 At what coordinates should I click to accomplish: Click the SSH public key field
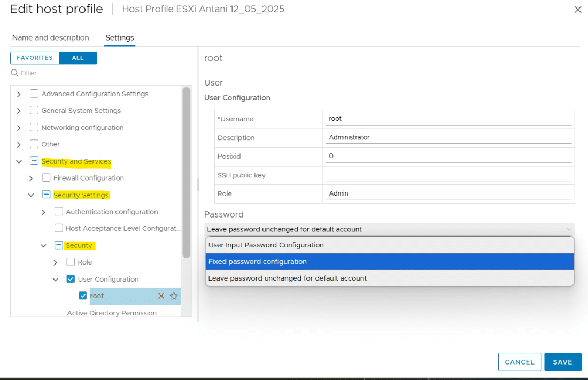click(x=448, y=175)
